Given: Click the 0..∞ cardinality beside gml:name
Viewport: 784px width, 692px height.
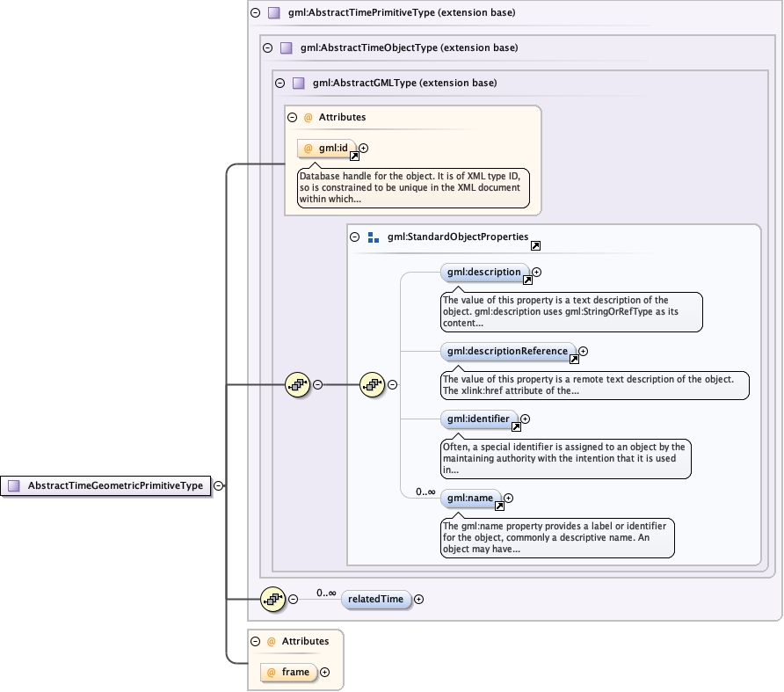Looking at the screenshot, I should (x=425, y=492).
